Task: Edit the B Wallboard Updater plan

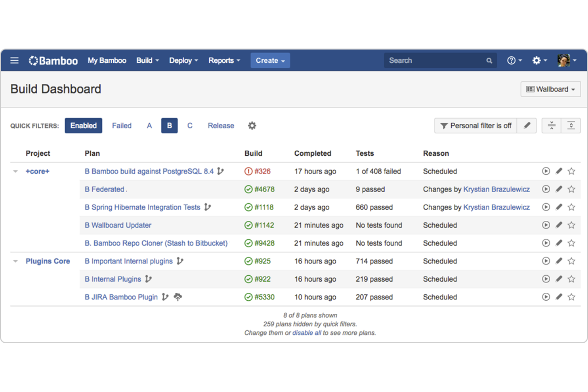Action: tap(559, 225)
